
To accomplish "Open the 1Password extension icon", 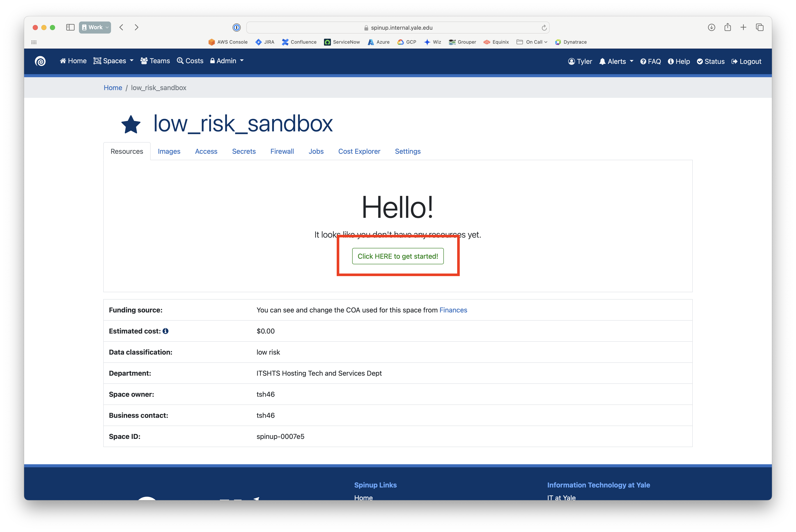I will pos(237,28).
